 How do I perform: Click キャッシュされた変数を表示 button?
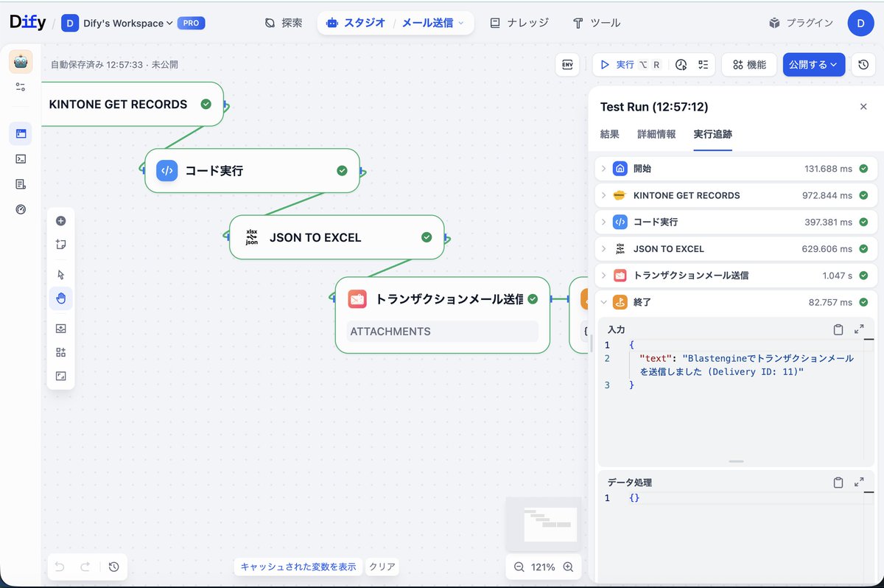point(298,567)
